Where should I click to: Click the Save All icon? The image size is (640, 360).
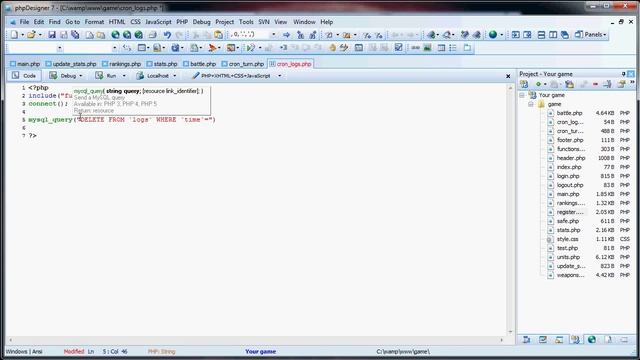tap(75, 35)
